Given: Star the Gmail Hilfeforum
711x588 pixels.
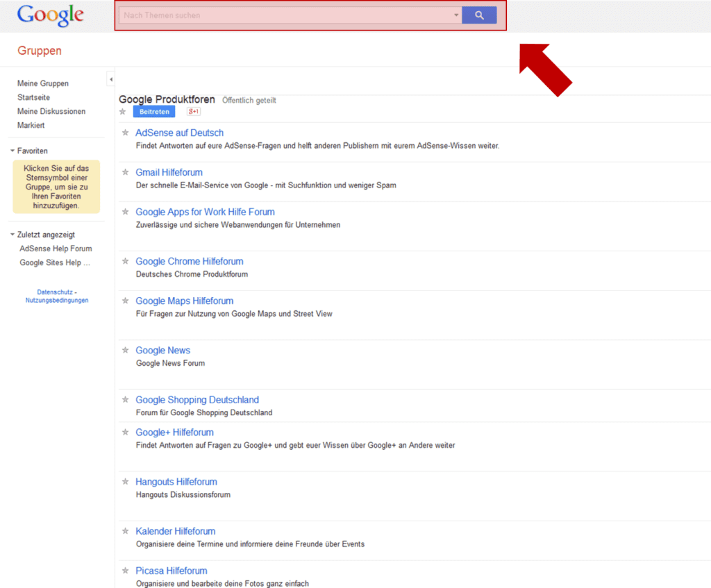Looking at the screenshot, I should [x=126, y=172].
